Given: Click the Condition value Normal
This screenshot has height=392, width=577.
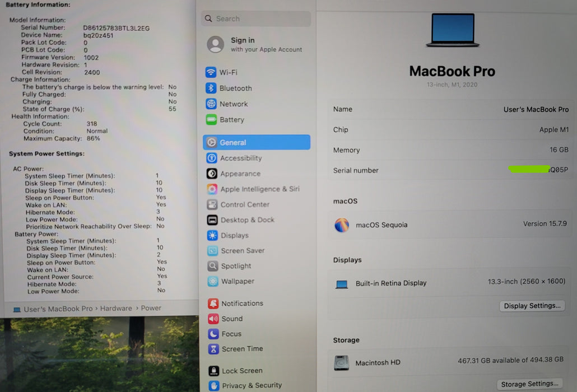Looking at the screenshot, I should click(x=97, y=131).
